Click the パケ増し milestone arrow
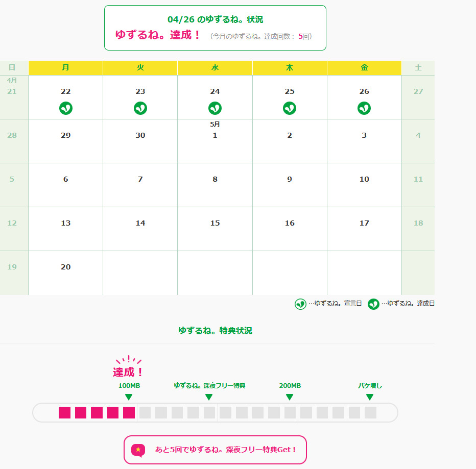Viewport: 476px width, 469px height. pos(370,397)
